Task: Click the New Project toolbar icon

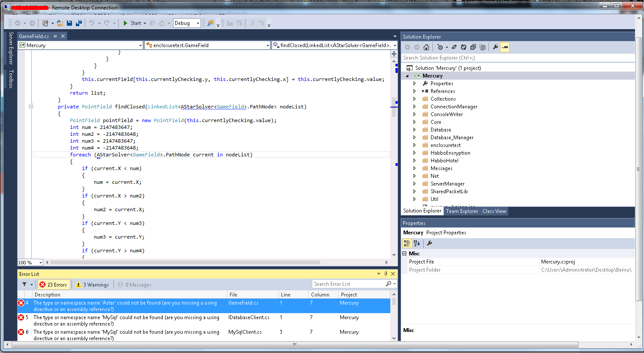Action: tap(45, 23)
